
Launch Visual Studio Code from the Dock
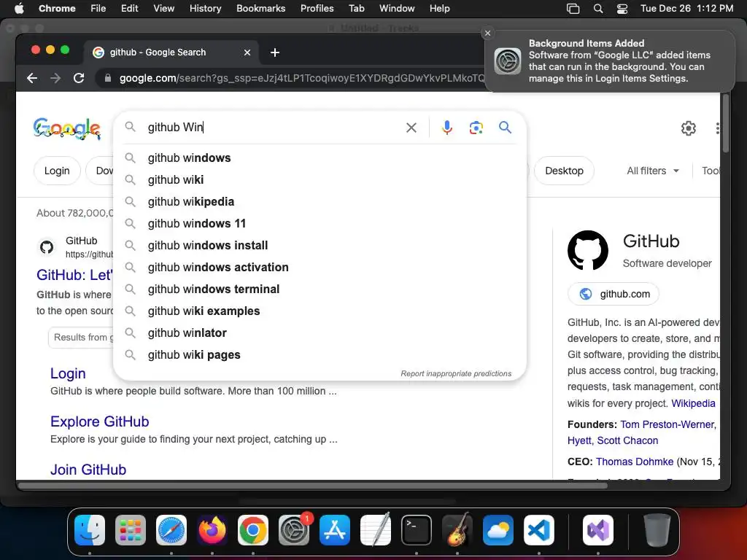539,530
